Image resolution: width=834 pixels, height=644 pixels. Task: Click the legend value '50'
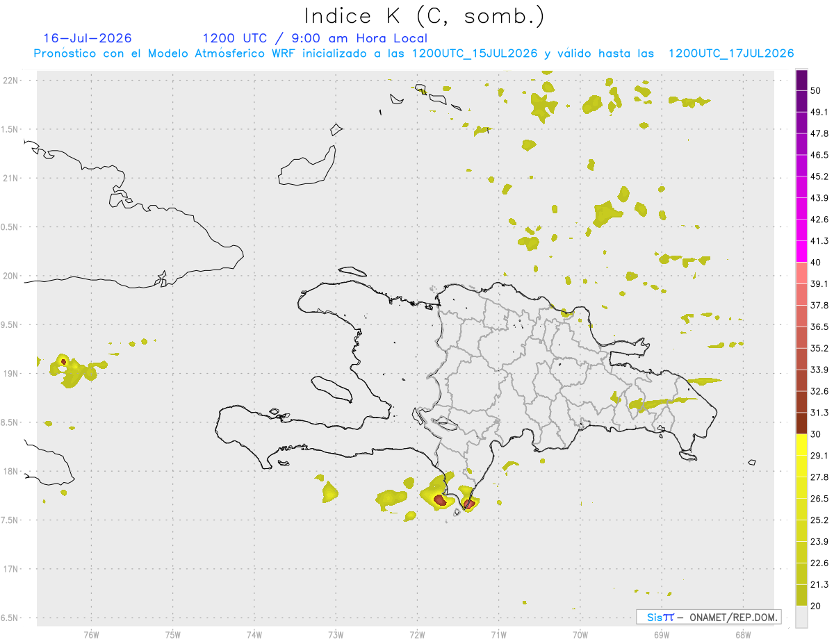[817, 91]
